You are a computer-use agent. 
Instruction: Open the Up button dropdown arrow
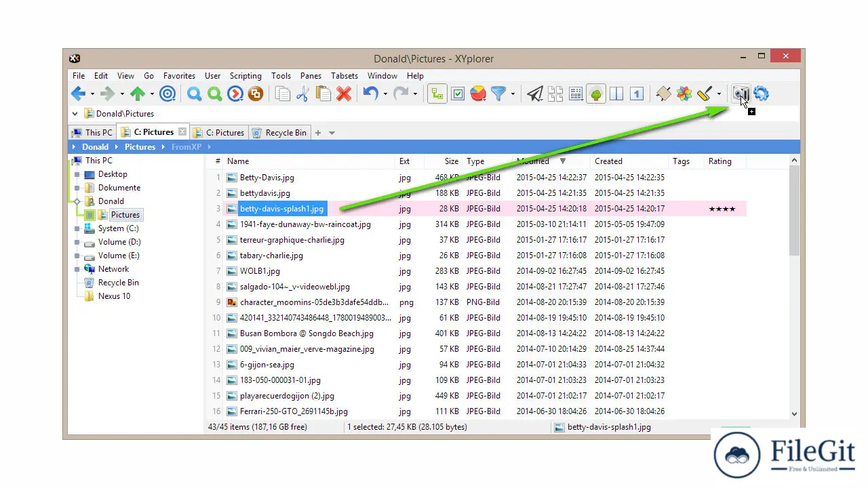[152, 94]
